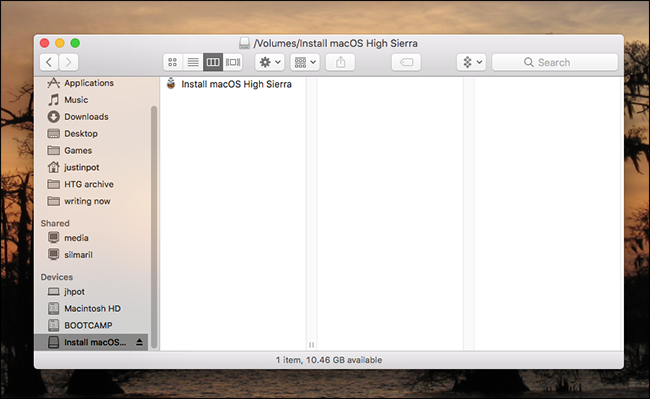Click in the Search field
650x399 pixels.
click(x=555, y=62)
